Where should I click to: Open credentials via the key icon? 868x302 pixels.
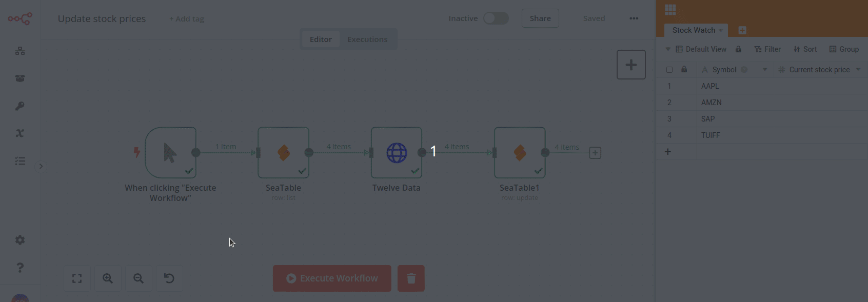pos(20,106)
